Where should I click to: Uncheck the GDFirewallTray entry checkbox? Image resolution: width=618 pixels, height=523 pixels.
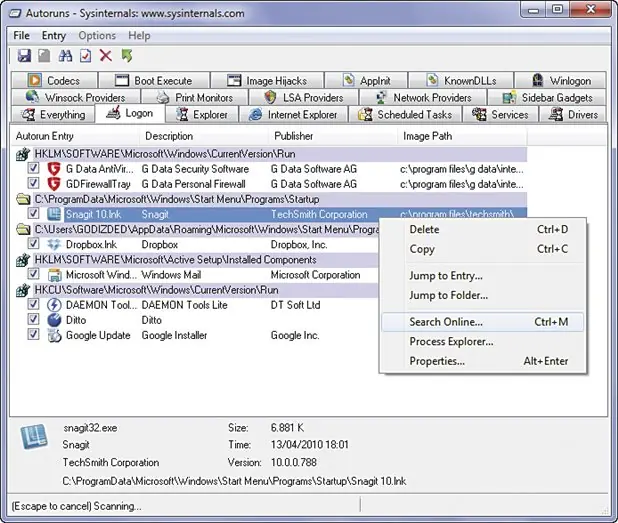34,183
